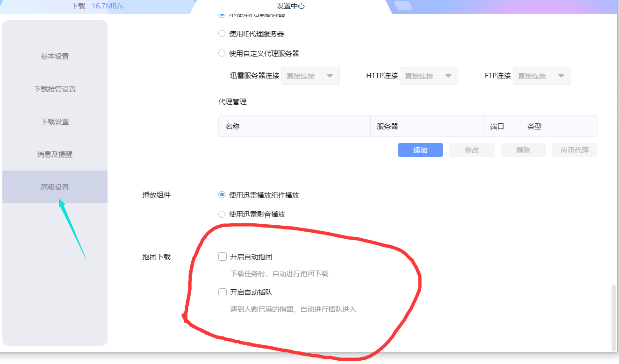Expand the HTTP连接 dropdown

pyautogui.click(x=429, y=75)
